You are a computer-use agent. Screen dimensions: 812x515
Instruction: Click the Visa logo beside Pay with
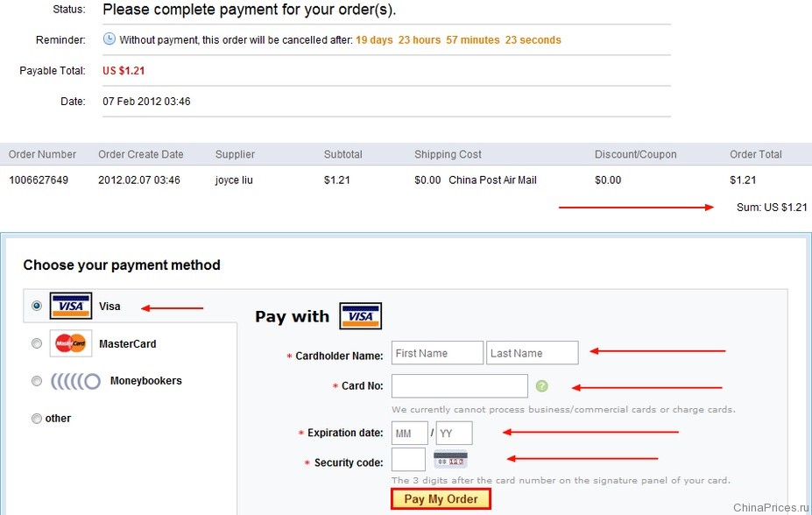click(360, 316)
